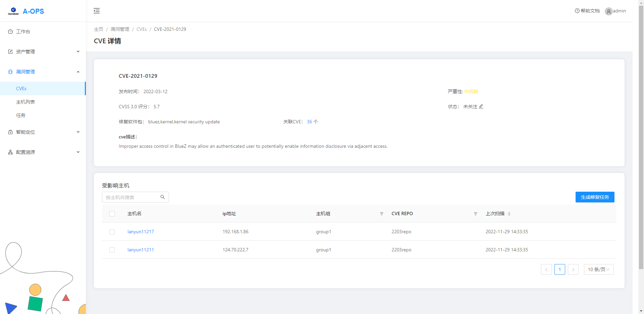
Task: Open the 主机组 column filter icon
Action: [x=381, y=214]
